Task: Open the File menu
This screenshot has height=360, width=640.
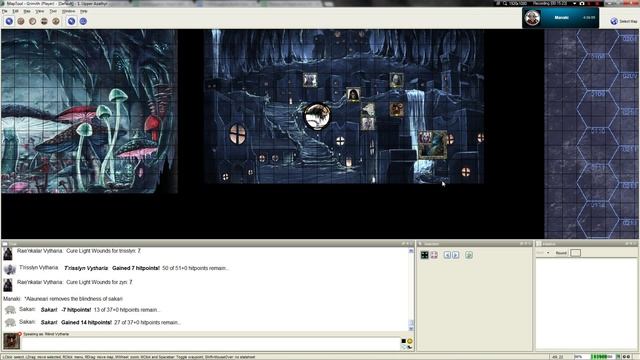Action: pyautogui.click(x=4, y=11)
